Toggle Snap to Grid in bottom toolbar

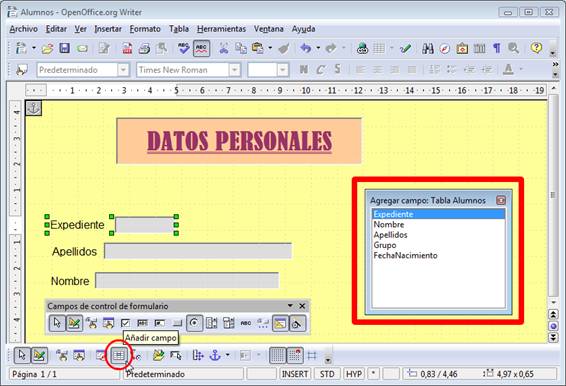point(295,355)
